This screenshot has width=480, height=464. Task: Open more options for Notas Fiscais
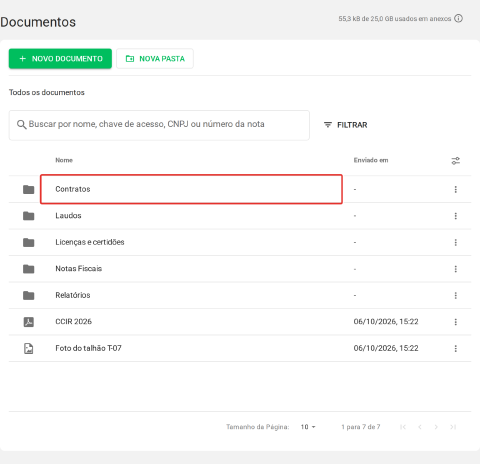tap(456, 269)
